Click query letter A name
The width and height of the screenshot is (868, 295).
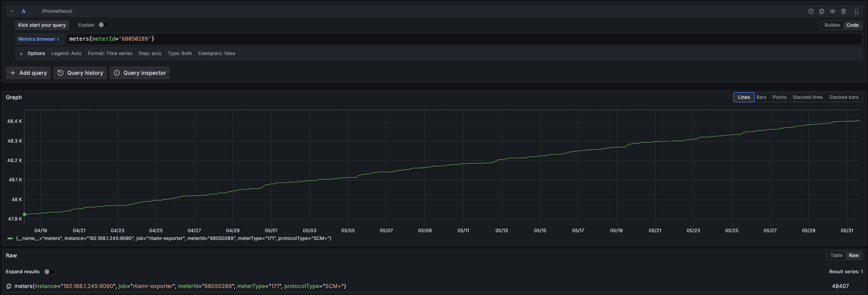coord(24,11)
